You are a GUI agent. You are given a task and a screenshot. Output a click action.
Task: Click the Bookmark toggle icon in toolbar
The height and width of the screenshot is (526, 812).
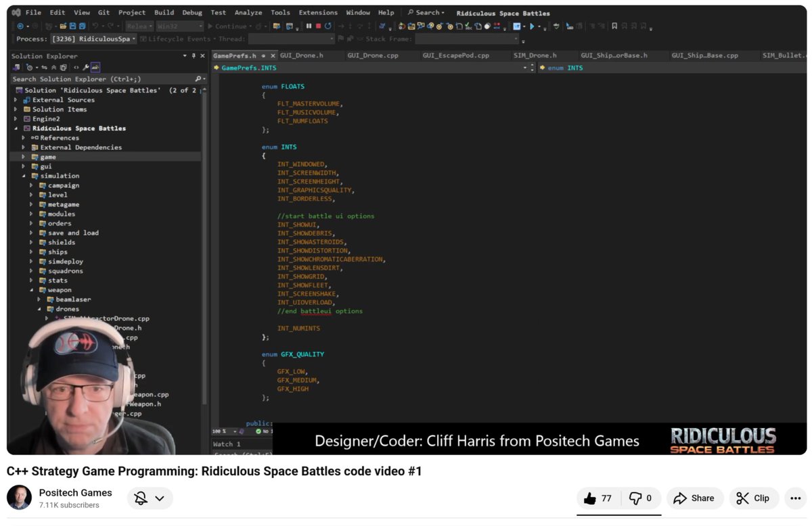pyautogui.click(x=614, y=26)
